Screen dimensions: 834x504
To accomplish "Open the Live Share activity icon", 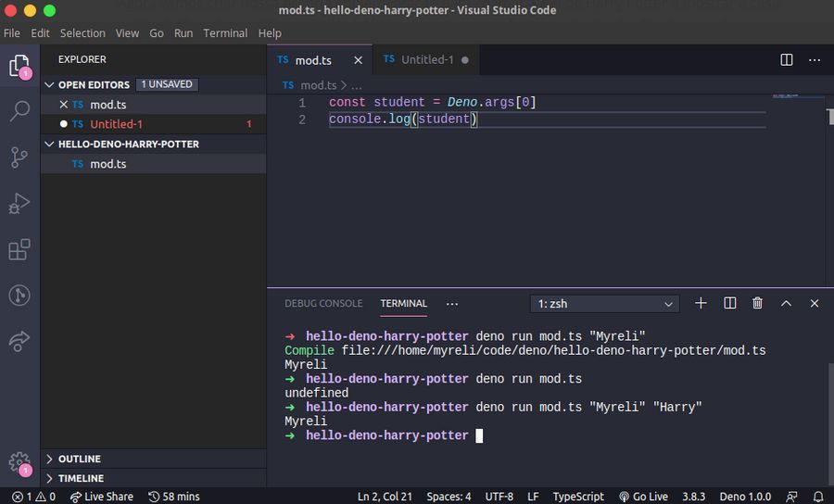I will [x=19, y=341].
